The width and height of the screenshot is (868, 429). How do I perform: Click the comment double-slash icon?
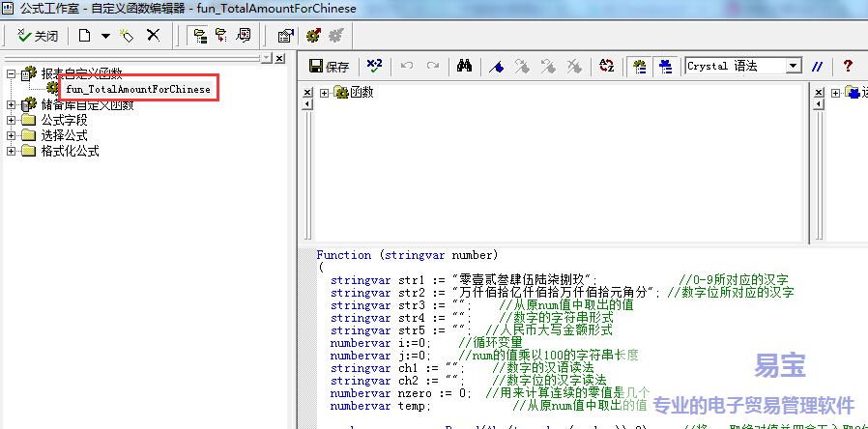pyautogui.click(x=818, y=67)
